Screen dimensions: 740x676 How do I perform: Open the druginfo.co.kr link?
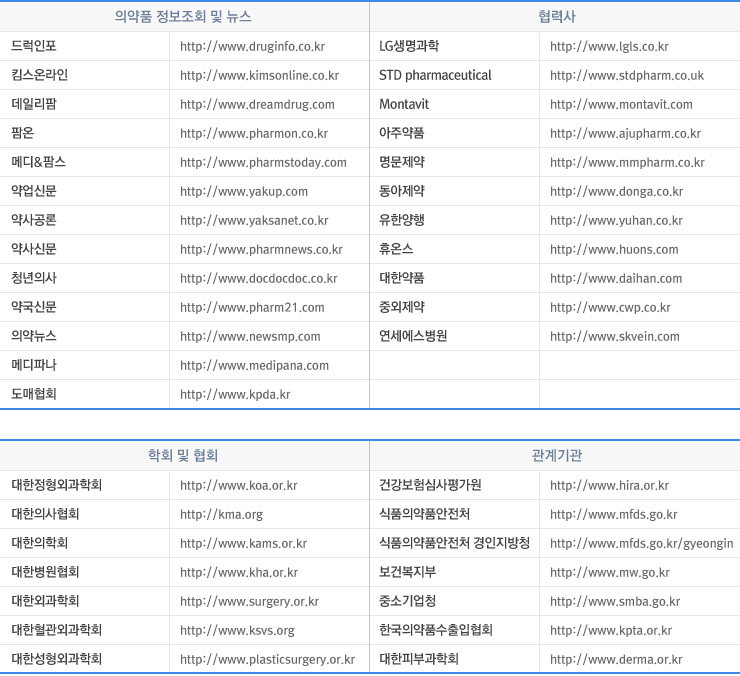252,47
